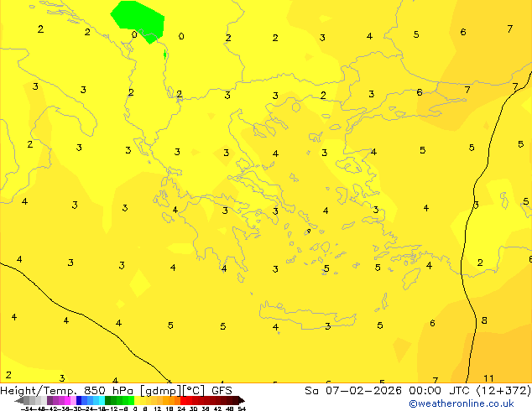Select the red swatch at value 24
Viewport: 532px width, 411px height.
[183, 400]
